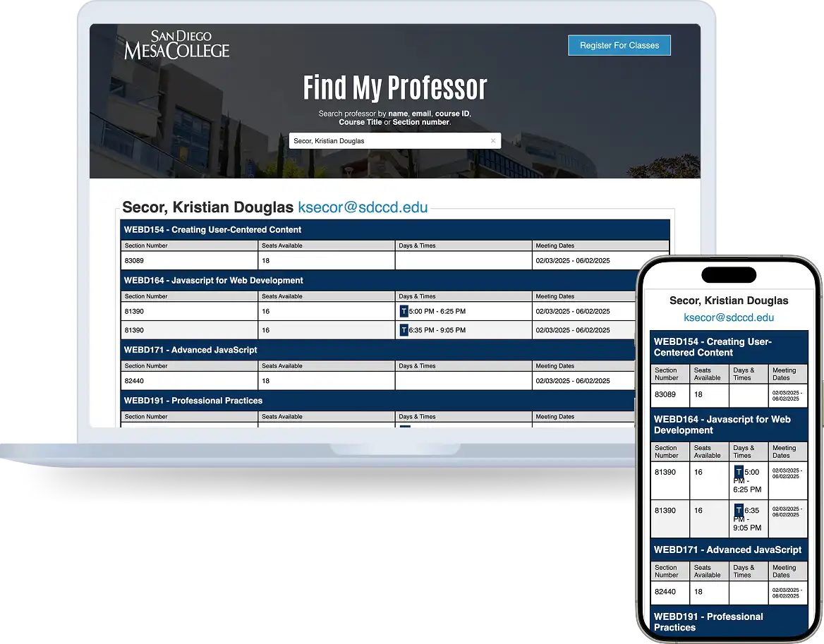Focus the search box containing Secor, Kristian Douglas
Image resolution: width=824 pixels, height=644 pixels.
pyautogui.click(x=394, y=141)
